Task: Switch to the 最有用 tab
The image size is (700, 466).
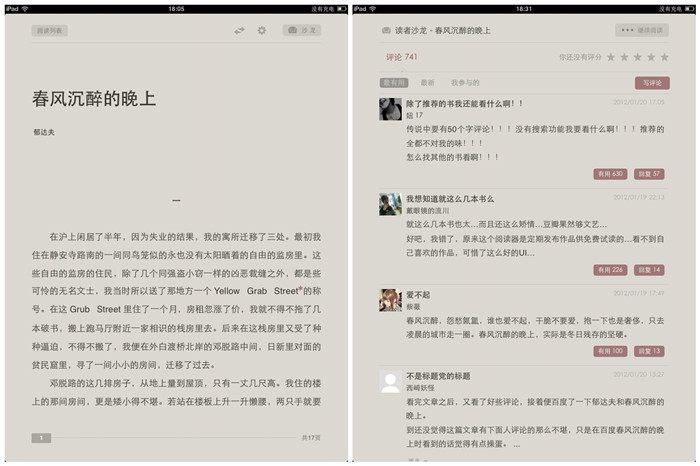Action: pos(394,82)
